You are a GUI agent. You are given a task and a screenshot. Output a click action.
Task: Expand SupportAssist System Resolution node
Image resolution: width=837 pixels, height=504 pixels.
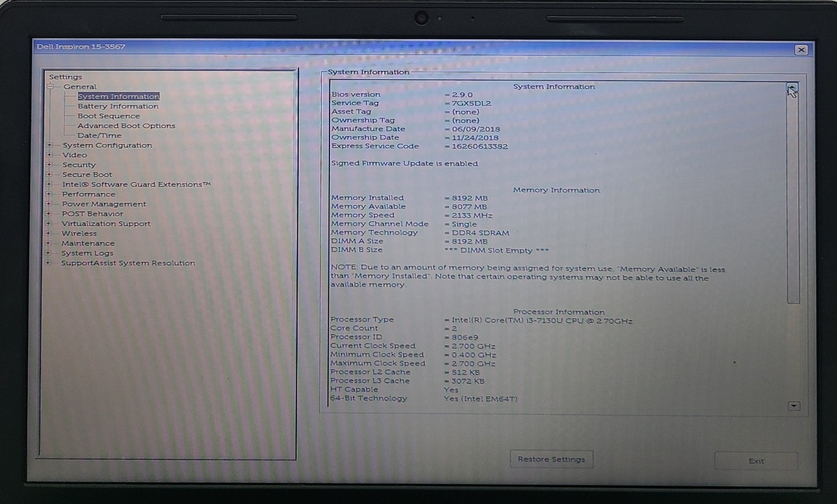click(48, 263)
